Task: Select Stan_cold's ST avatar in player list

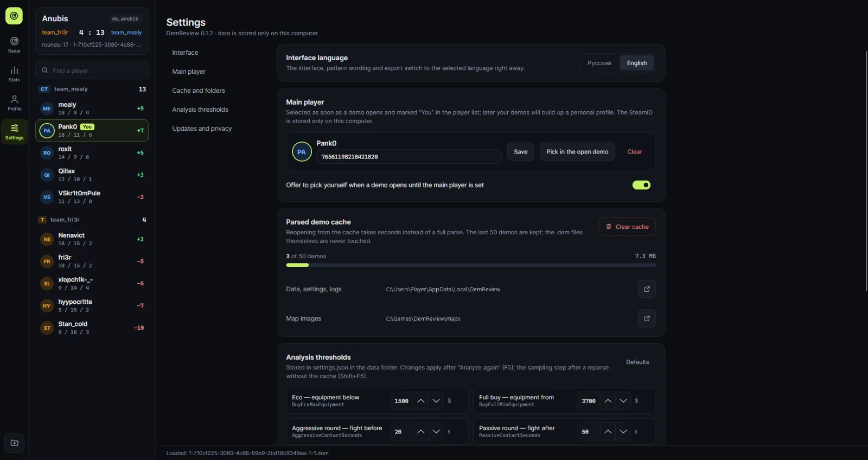Action: tap(47, 328)
